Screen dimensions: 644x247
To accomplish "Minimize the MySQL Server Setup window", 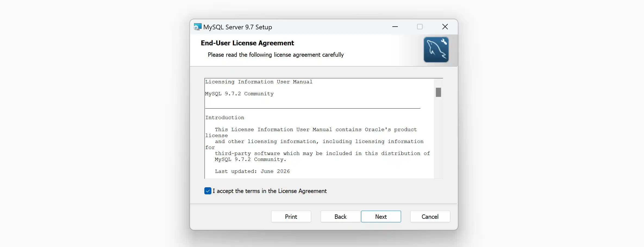I will pos(395,27).
